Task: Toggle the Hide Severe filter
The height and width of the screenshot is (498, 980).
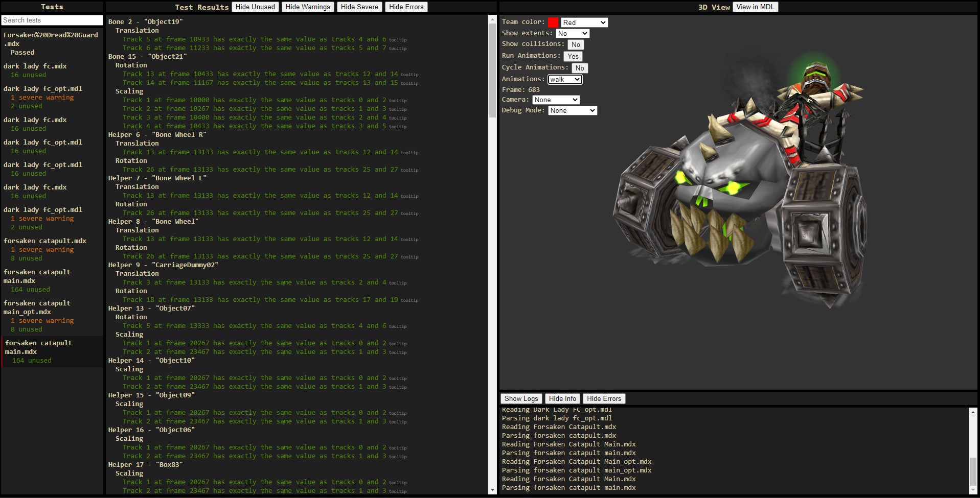Action: point(359,7)
